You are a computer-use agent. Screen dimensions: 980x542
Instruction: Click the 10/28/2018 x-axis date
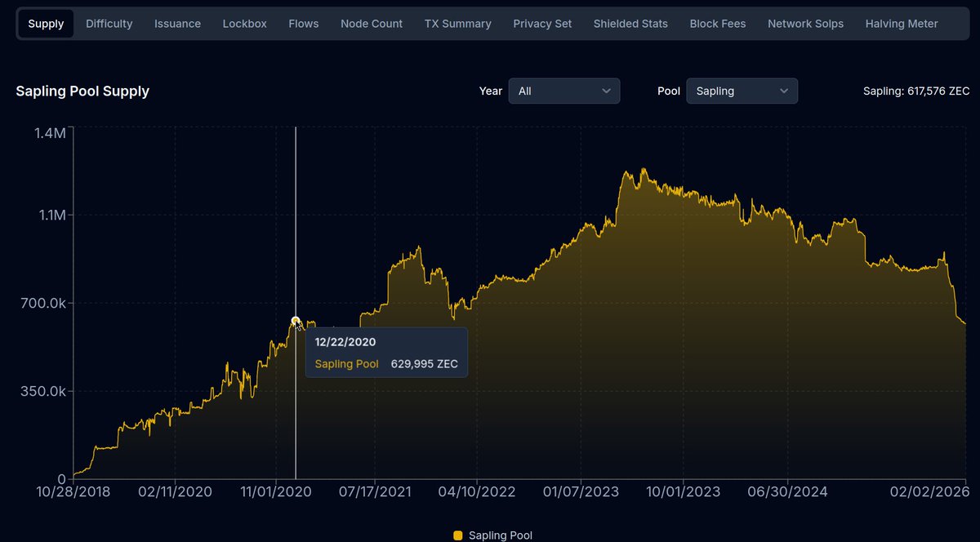coord(73,491)
